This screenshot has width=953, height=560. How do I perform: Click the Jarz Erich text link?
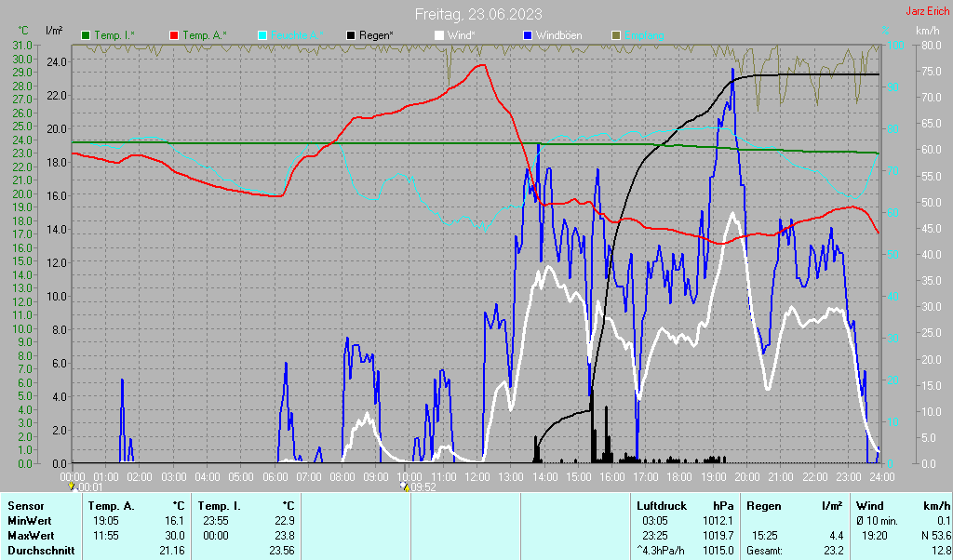click(x=927, y=12)
